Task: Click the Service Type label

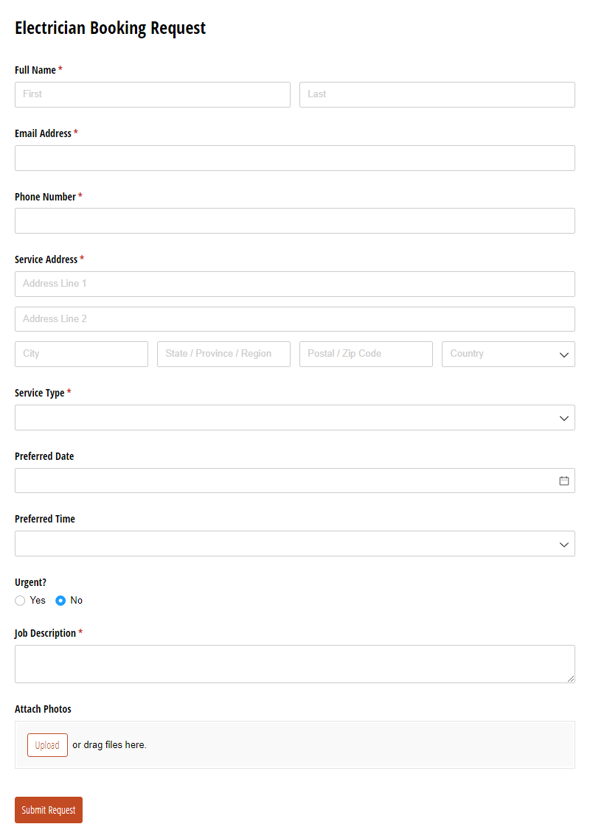Action: coord(40,393)
